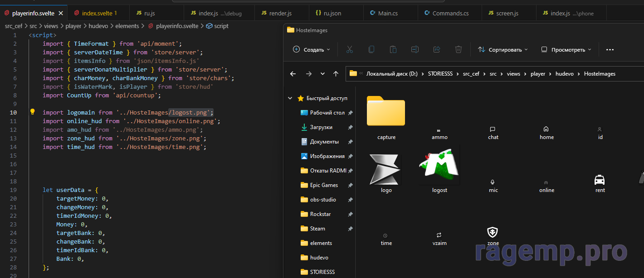Click the hudevo segment in Explorer address bar
The image size is (644, 278).
pos(562,74)
